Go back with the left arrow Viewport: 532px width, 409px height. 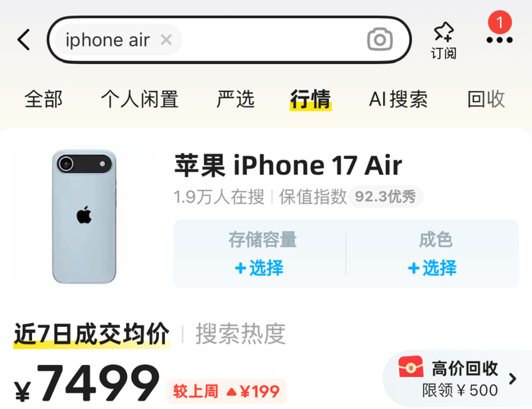tap(24, 40)
